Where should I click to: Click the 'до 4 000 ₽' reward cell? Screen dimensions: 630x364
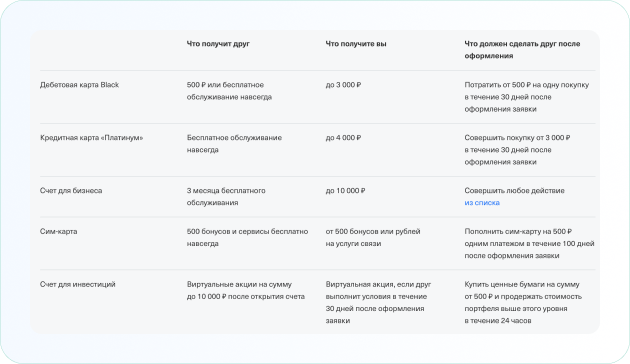[x=343, y=138]
